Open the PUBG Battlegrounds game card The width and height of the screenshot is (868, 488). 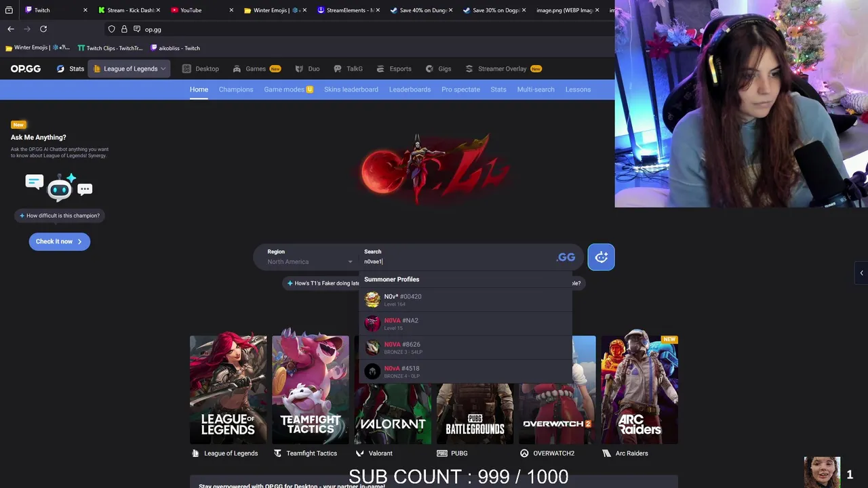pyautogui.click(x=475, y=413)
